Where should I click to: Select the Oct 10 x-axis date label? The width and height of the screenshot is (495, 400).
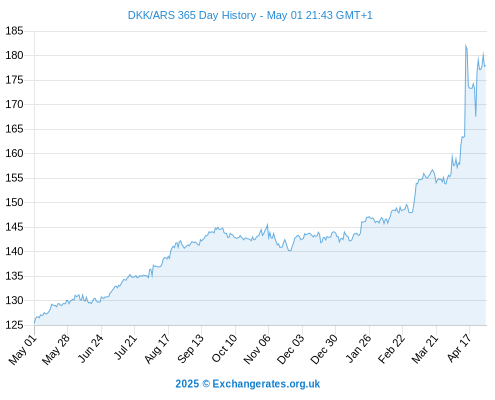[224, 348]
